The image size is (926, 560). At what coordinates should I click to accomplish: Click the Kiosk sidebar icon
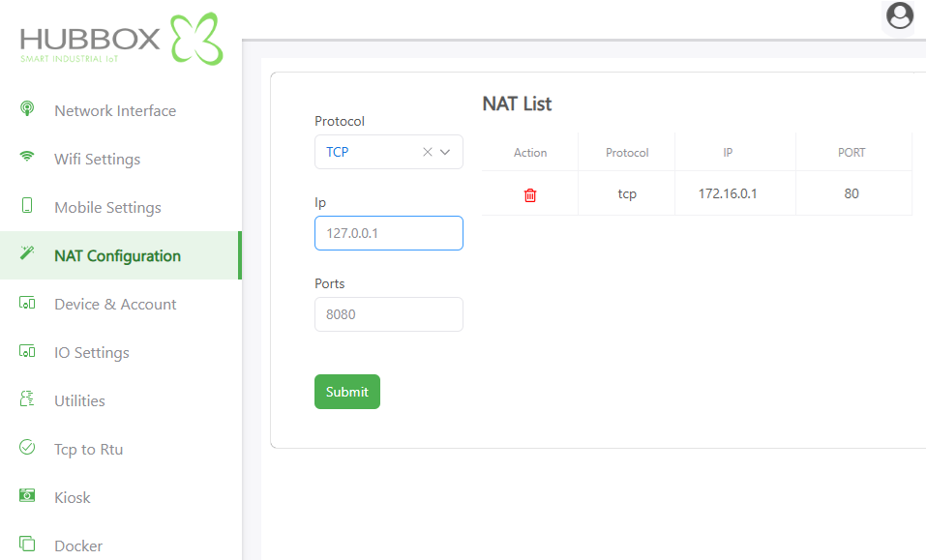[27, 496]
